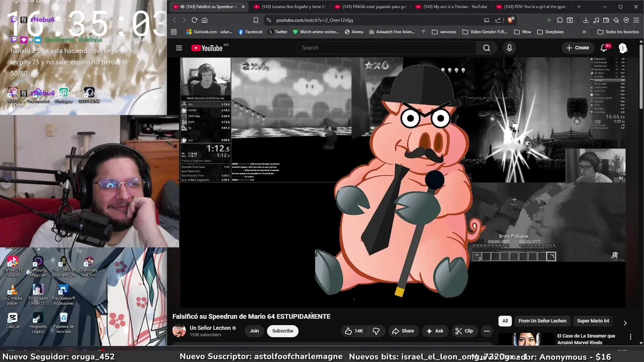Click the Create button
Screen dimensions: 644x362
pyautogui.click(x=577, y=48)
